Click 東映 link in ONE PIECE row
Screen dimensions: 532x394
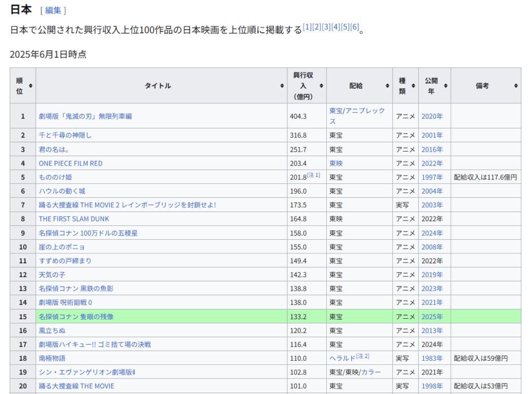click(x=336, y=164)
